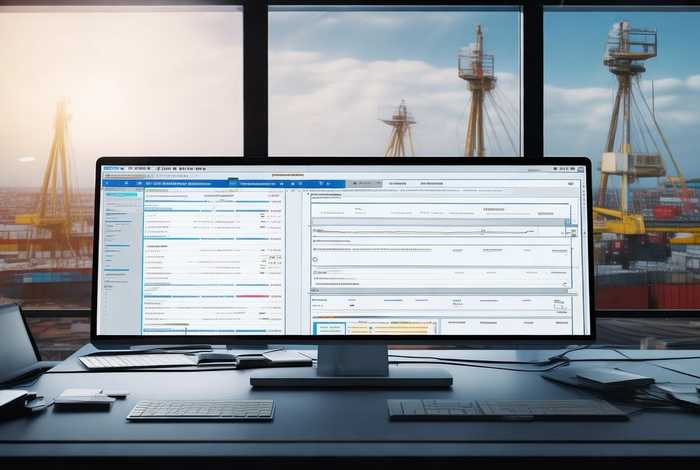
Task: Select the cyan highlighted item in the left sidebar
Action: coord(122,195)
